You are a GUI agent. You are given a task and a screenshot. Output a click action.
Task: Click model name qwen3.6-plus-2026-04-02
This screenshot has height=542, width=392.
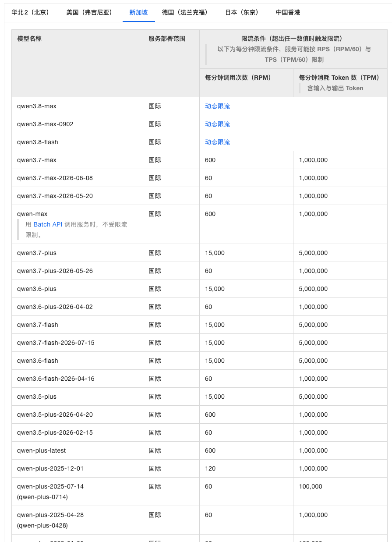point(55,307)
